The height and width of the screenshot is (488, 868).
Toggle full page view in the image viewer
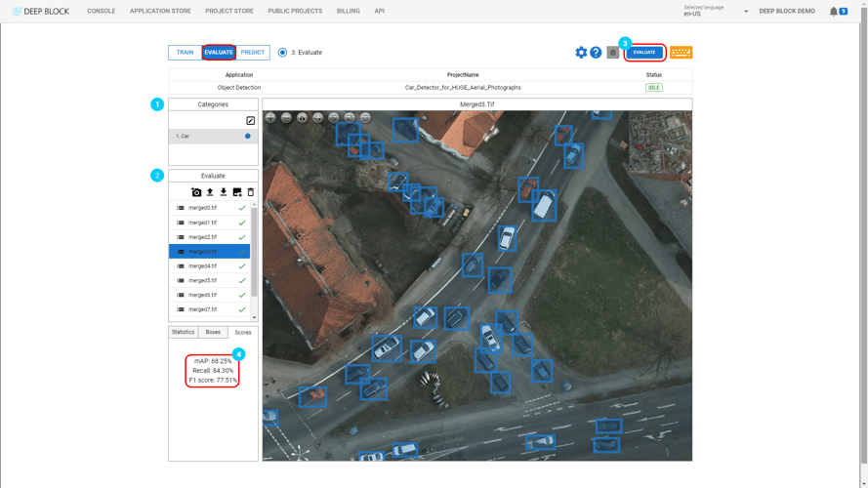[317, 117]
